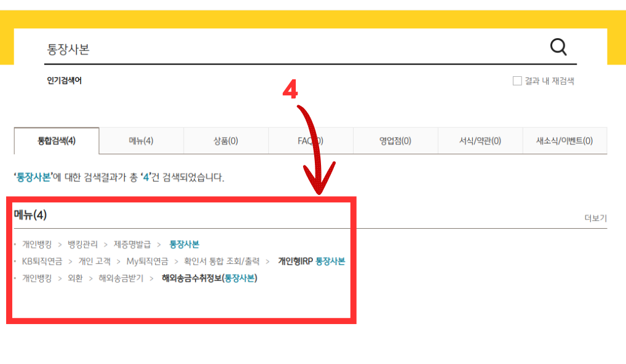This screenshot has height=364, width=626.
Task: Click KB퇴직연금 in the second result
Action: coord(42,261)
